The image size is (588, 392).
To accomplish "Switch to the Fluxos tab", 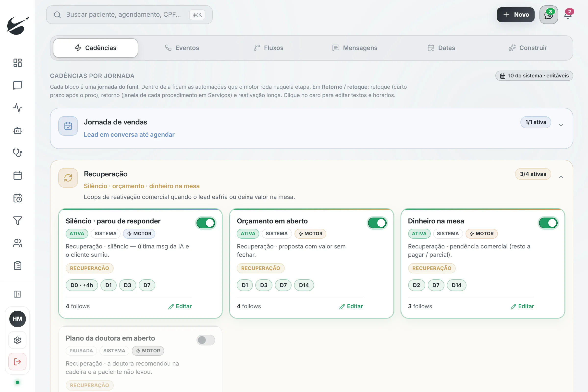I will click(269, 48).
